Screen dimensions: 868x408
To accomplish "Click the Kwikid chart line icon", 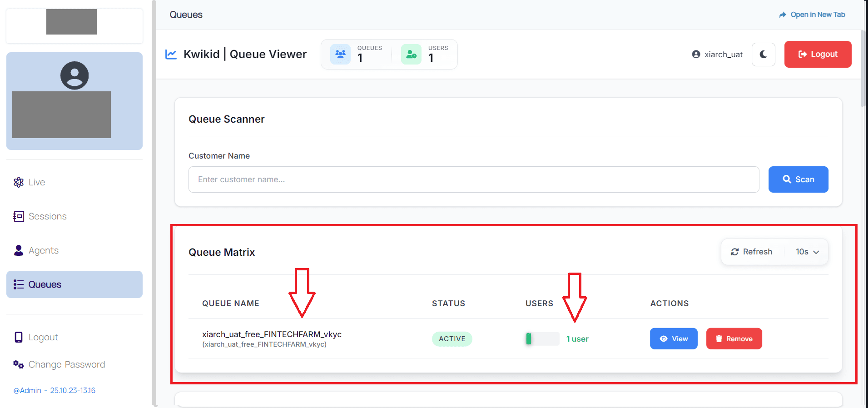I will click(x=171, y=55).
